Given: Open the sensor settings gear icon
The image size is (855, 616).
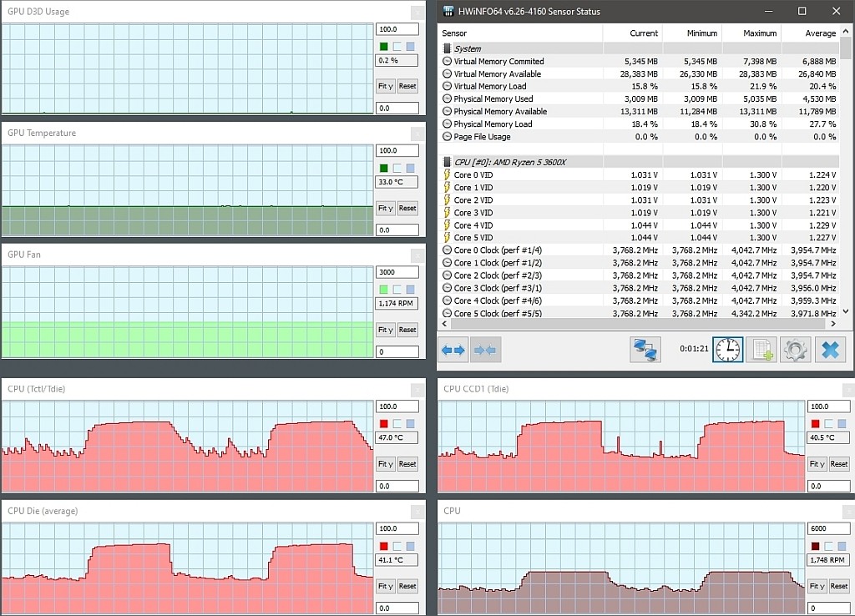Looking at the screenshot, I should pyautogui.click(x=795, y=350).
